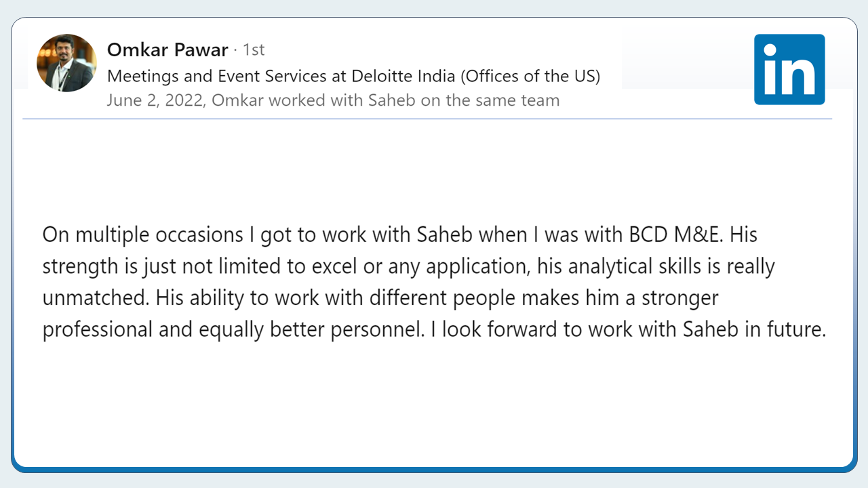Open Omkar Pawar's profile photo
The image size is (868, 488).
tap(66, 63)
